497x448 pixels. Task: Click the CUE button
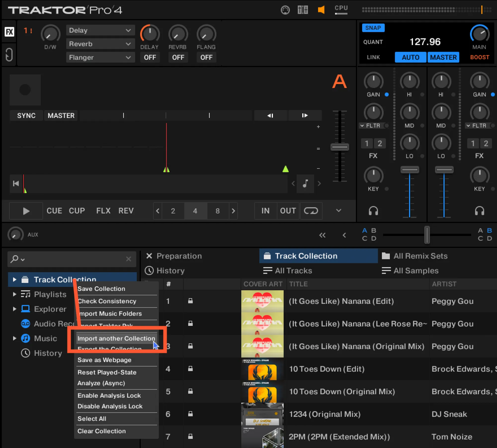tap(54, 211)
